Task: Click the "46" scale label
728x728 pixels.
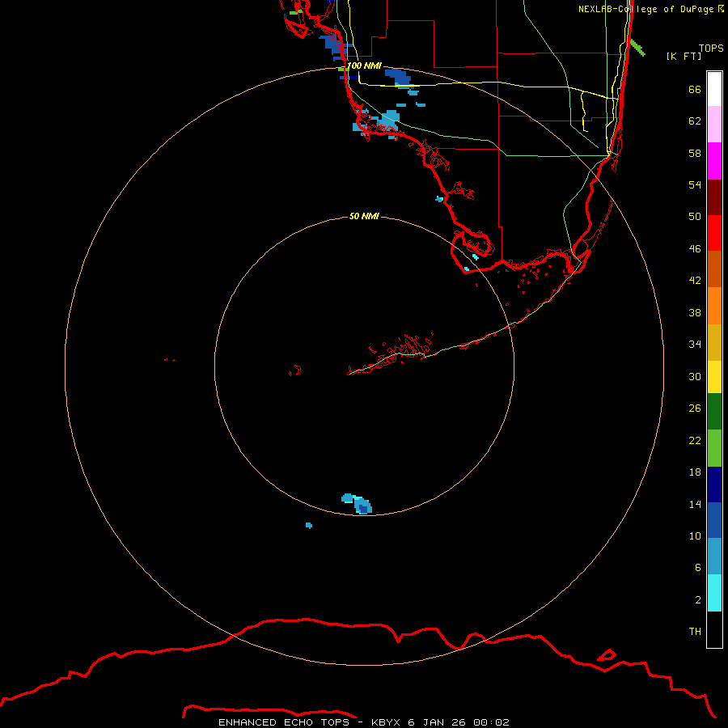Action: [x=695, y=248]
